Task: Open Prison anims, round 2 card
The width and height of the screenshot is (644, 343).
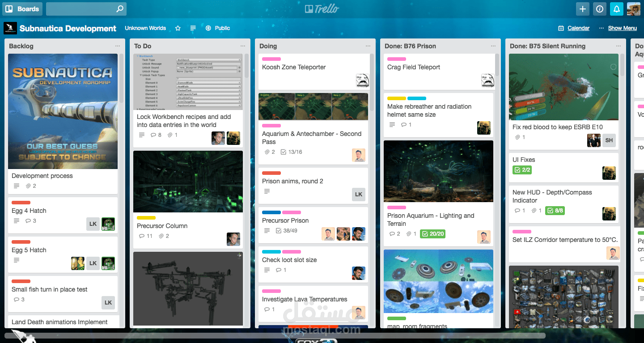Action: [x=313, y=185]
